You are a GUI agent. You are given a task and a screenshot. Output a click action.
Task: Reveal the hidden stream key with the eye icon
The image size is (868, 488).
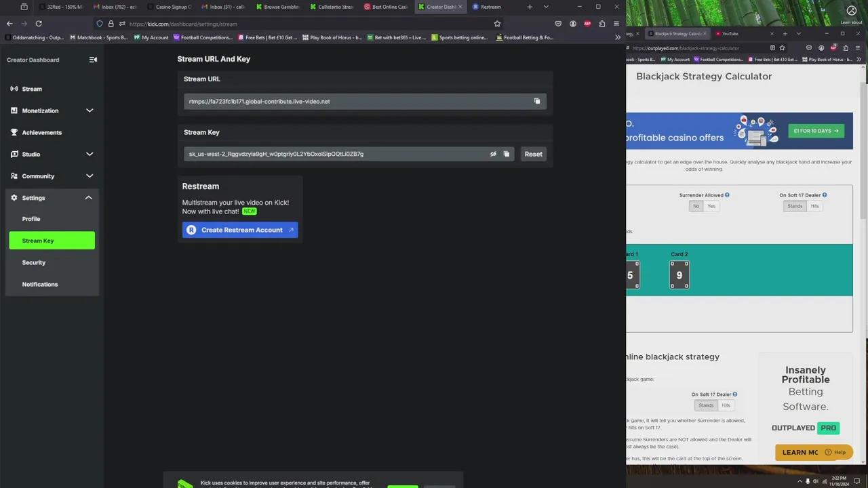coord(494,154)
